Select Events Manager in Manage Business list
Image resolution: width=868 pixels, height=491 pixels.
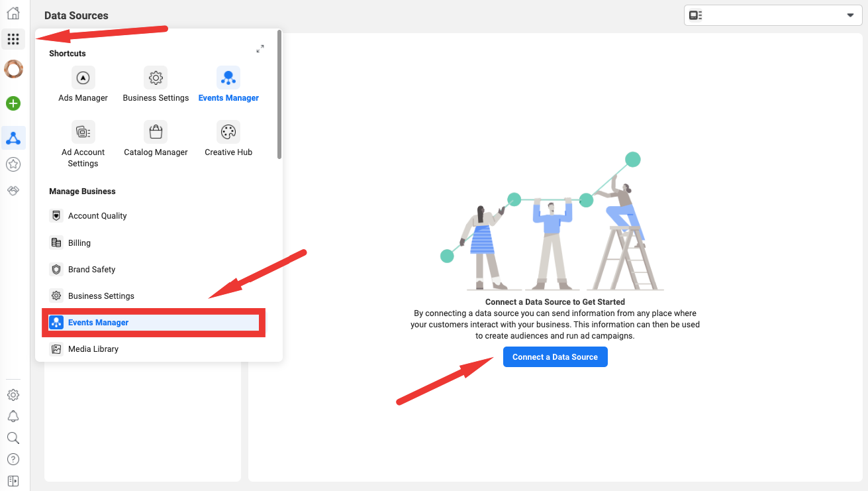coord(154,323)
